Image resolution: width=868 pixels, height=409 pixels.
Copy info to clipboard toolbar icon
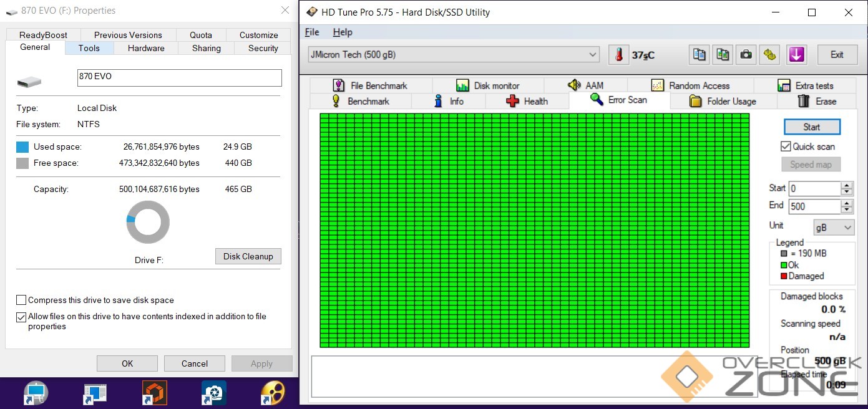coord(700,55)
